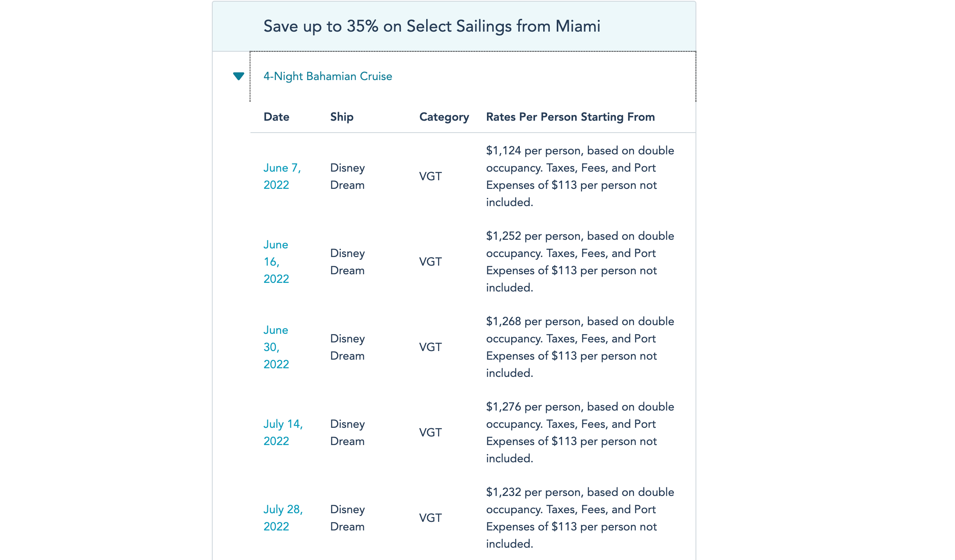The height and width of the screenshot is (560, 955).
Task: Click the Category column header
Action: 444,117
